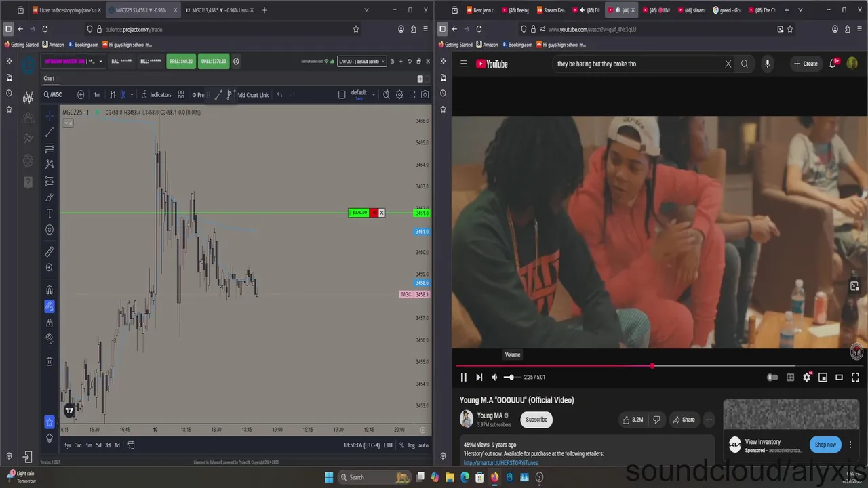Select the trend line drawing tool
This screenshot has width=868, height=488.
[50, 131]
